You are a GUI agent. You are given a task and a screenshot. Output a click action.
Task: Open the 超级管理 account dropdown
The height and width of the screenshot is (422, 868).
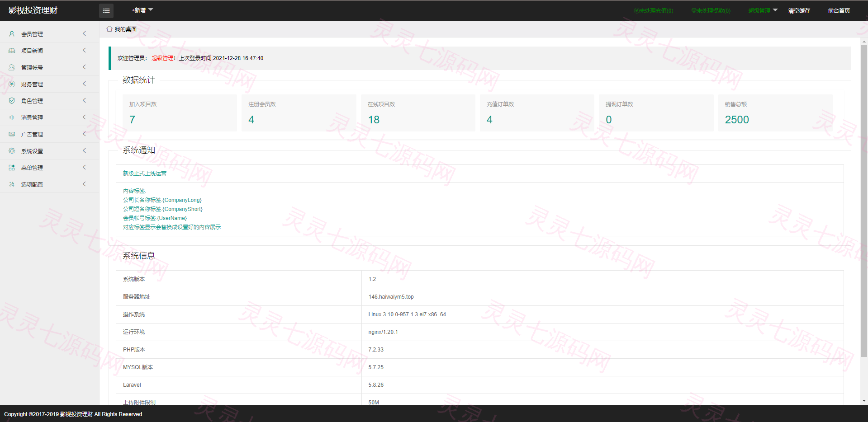click(x=763, y=10)
